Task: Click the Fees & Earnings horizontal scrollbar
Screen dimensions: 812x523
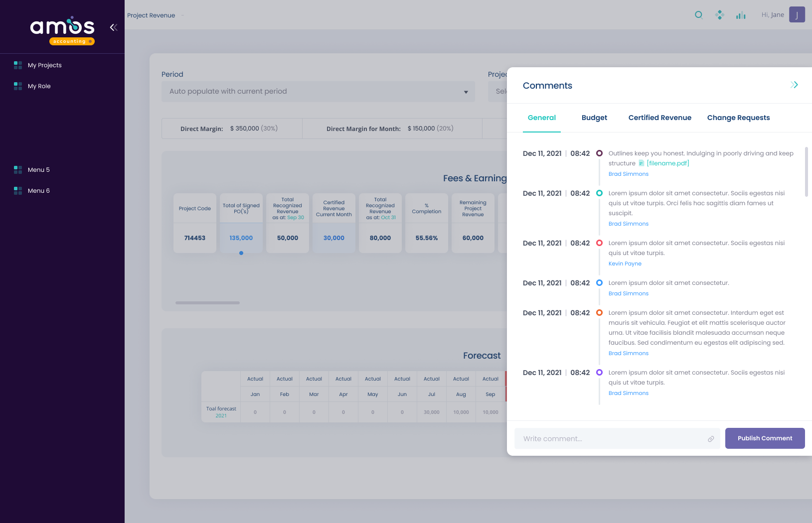Action: pos(207,303)
